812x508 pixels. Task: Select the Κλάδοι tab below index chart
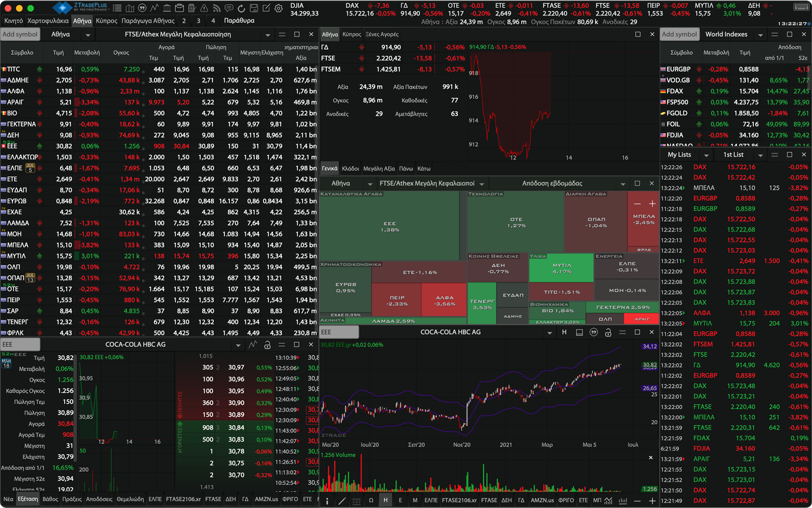pyautogui.click(x=350, y=169)
